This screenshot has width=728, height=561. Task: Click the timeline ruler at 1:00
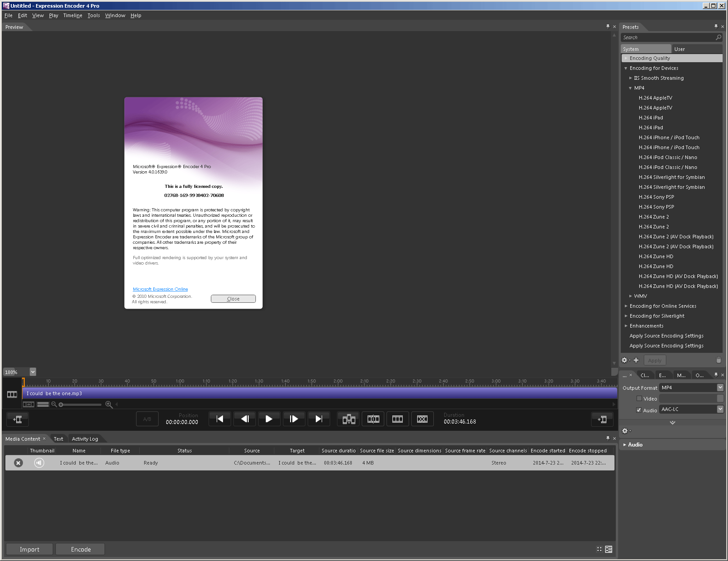(180, 382)
